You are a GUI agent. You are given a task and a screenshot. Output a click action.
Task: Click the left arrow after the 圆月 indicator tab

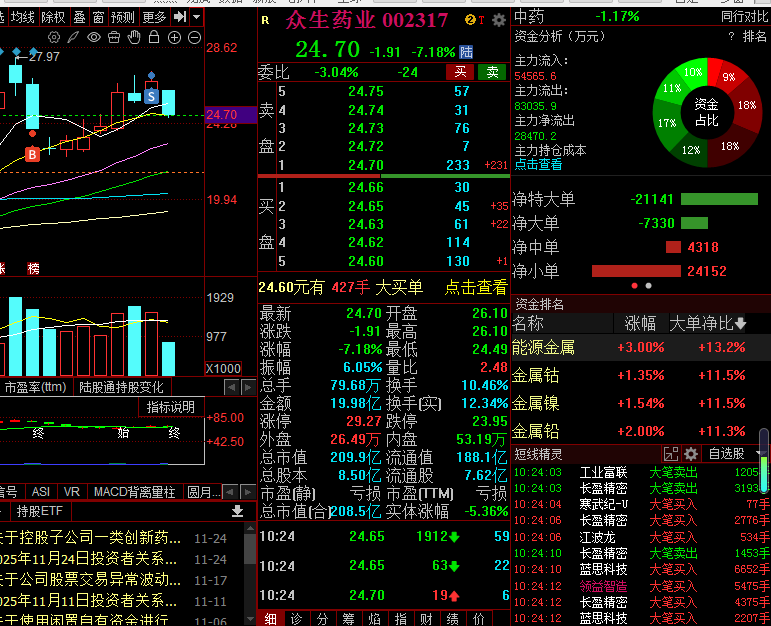click(x=230, y=492)
